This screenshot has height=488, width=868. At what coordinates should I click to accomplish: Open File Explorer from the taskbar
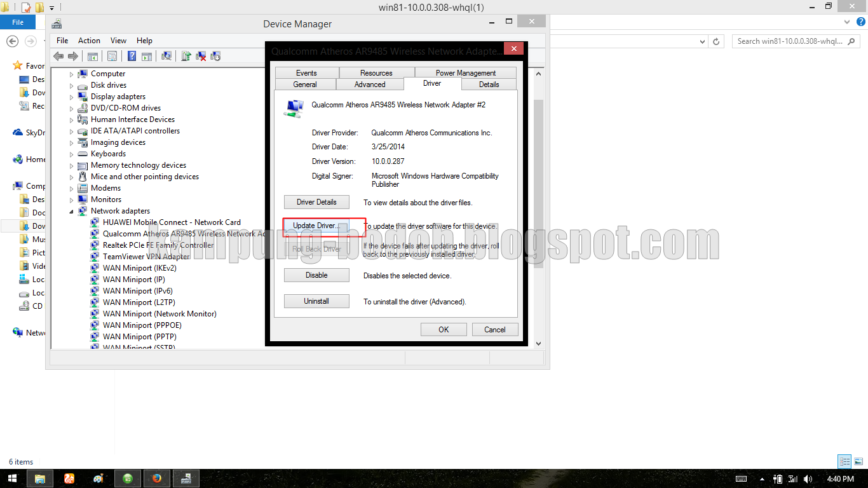[39, 478]
